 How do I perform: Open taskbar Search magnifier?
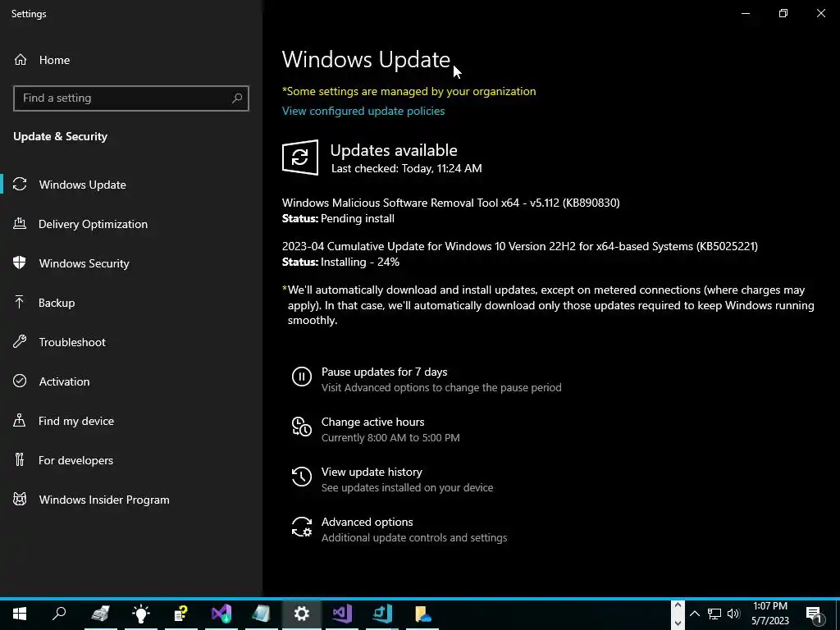59,614
